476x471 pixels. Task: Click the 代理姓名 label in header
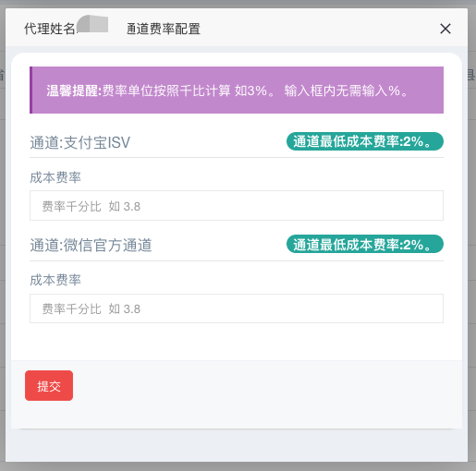tap(50, 29)
